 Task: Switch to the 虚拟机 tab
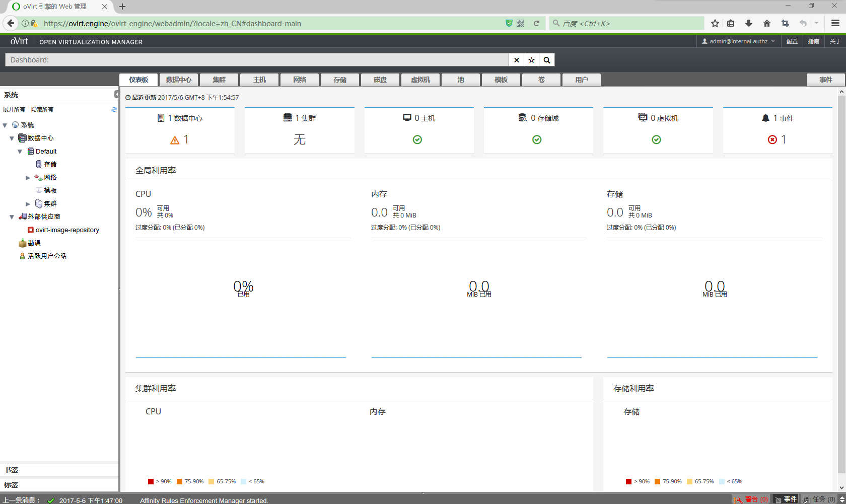[x=420, y=80]
